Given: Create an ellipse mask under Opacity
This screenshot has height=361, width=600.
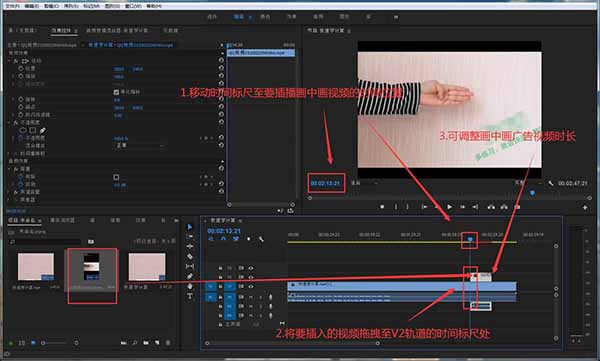Looking at the screenshot, I should pyautogui.click(x=23, y=130).
